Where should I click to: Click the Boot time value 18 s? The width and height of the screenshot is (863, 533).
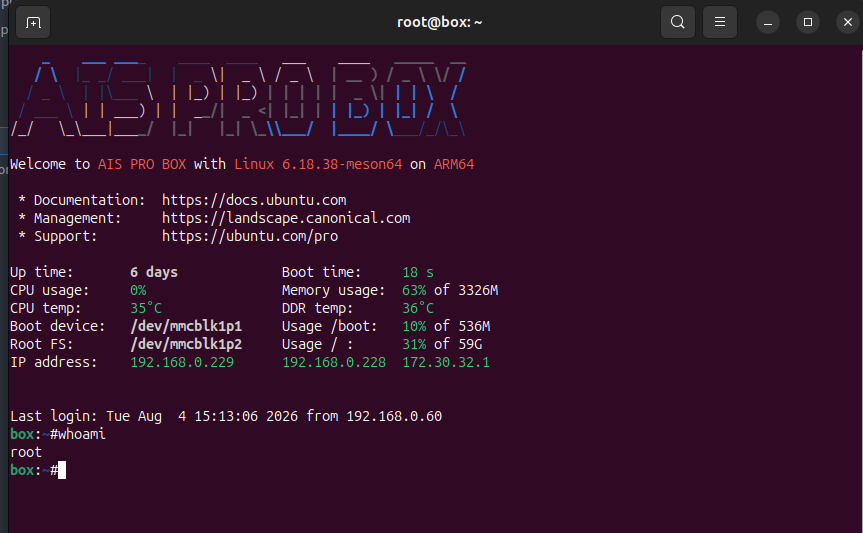418,272
